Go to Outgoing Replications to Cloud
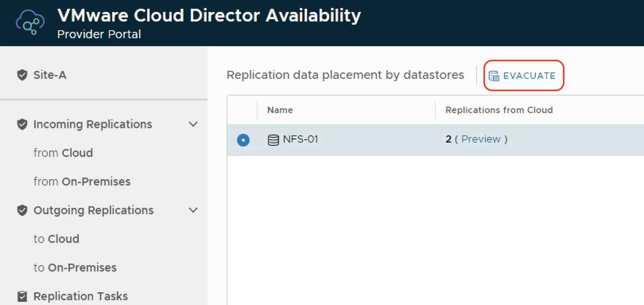 click(56, 239)
